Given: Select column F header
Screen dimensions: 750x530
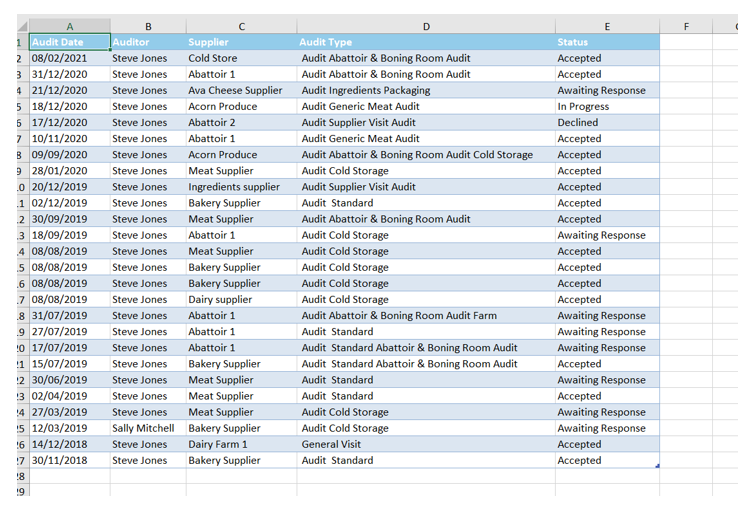Looking at the screenshot, I should click(x=686, y=26).
